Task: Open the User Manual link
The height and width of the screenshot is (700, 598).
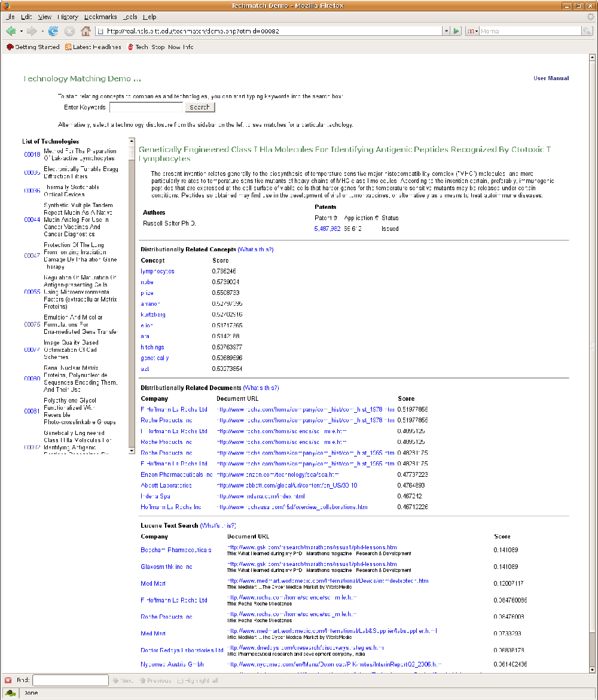Action: click(x=551, y=78)
